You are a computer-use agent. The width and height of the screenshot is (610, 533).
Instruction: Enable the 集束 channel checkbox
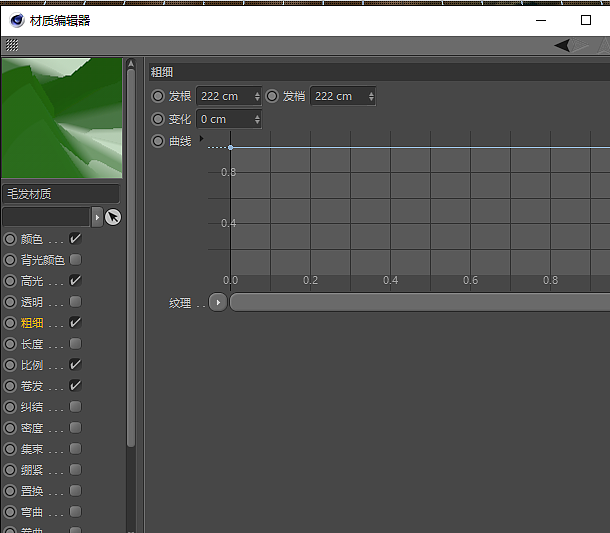pyautogui.click(x=75, y=449)
